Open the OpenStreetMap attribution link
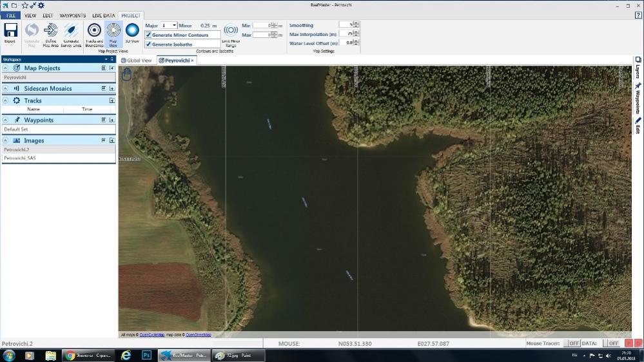 pyautogui.click(x=199, y=335)
